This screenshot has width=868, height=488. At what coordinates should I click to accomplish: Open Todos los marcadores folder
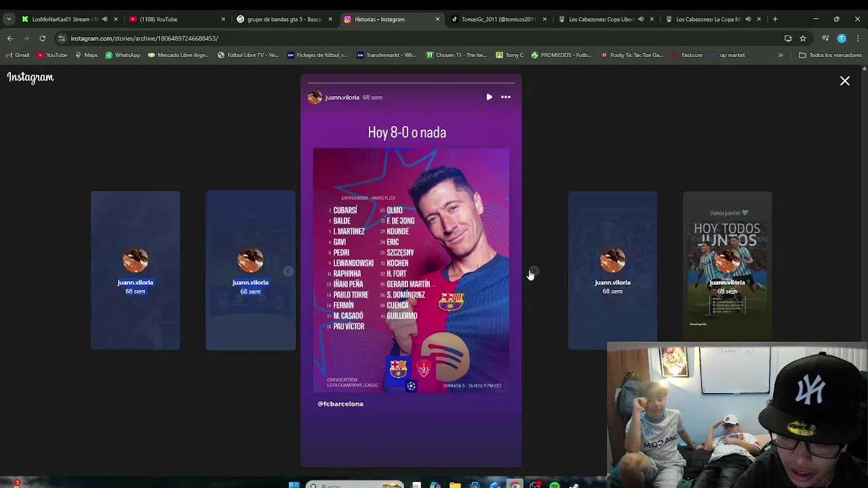click(830, 55)
